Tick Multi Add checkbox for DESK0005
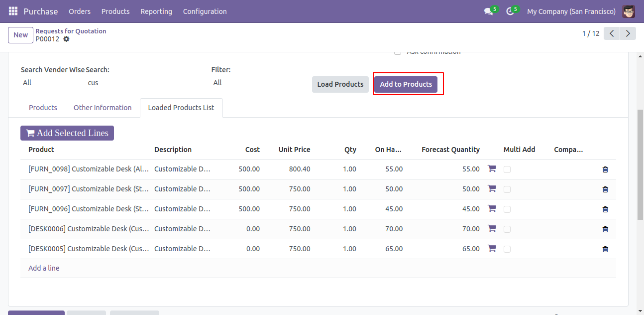This screenshot has width=644, height=315. click(x=507, y=249)
